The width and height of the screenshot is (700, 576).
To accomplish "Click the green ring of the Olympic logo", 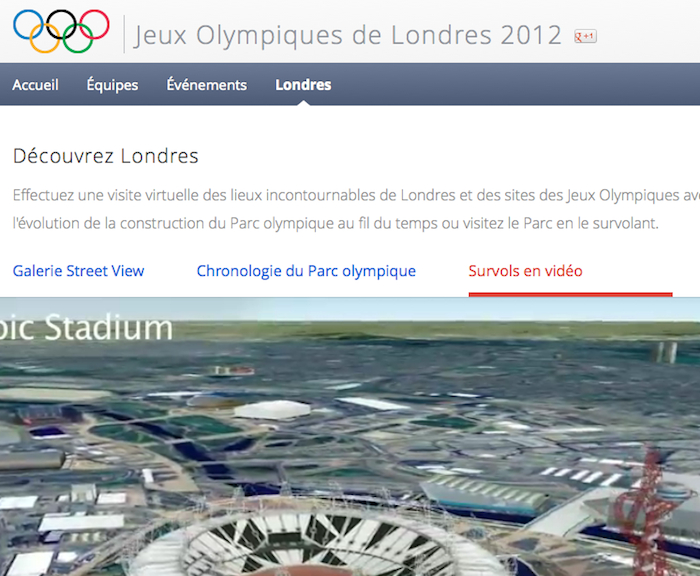I will tap(78, 38).
